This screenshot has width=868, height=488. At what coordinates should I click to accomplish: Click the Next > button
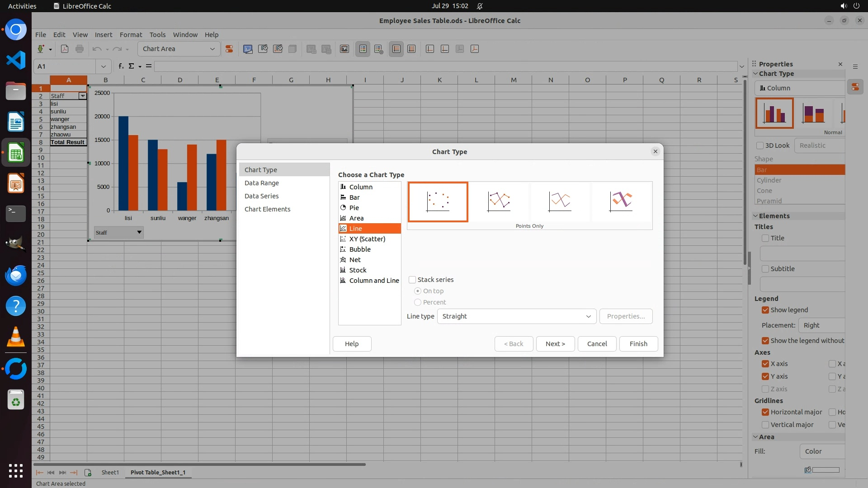pos(555,344)
